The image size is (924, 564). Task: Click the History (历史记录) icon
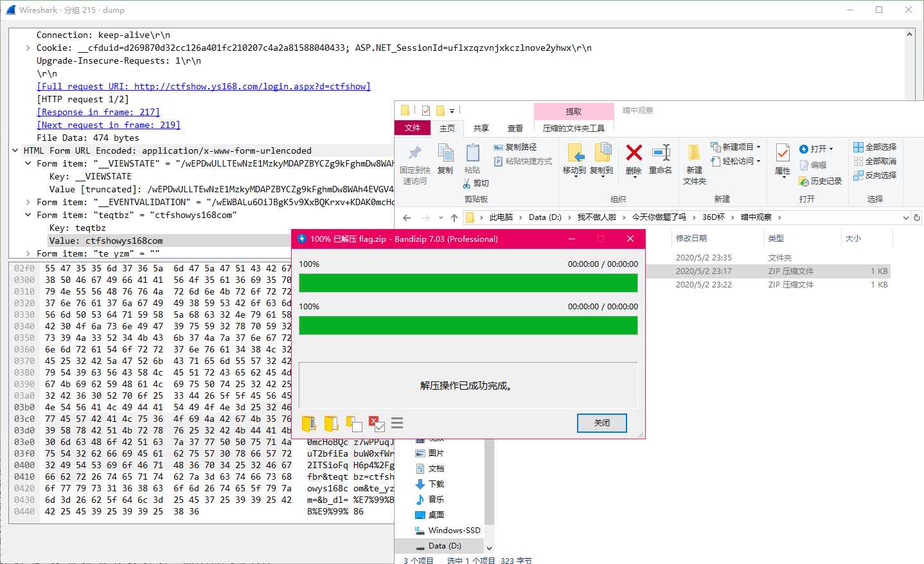pos(803,181)
